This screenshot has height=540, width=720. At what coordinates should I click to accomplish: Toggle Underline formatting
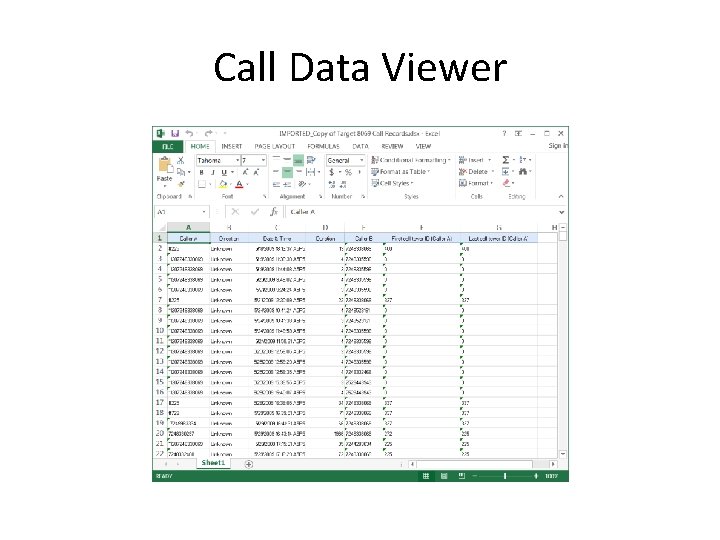(224, 172)
